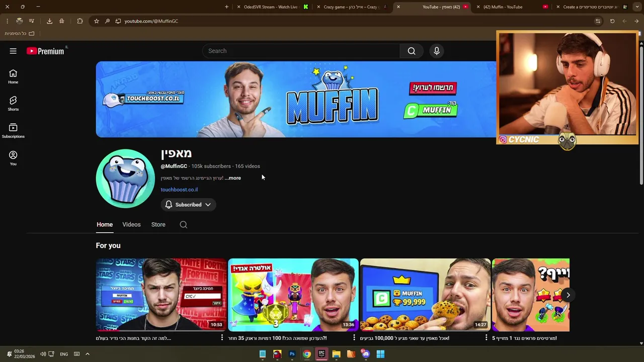Expand the channel description with ...more

232,178
